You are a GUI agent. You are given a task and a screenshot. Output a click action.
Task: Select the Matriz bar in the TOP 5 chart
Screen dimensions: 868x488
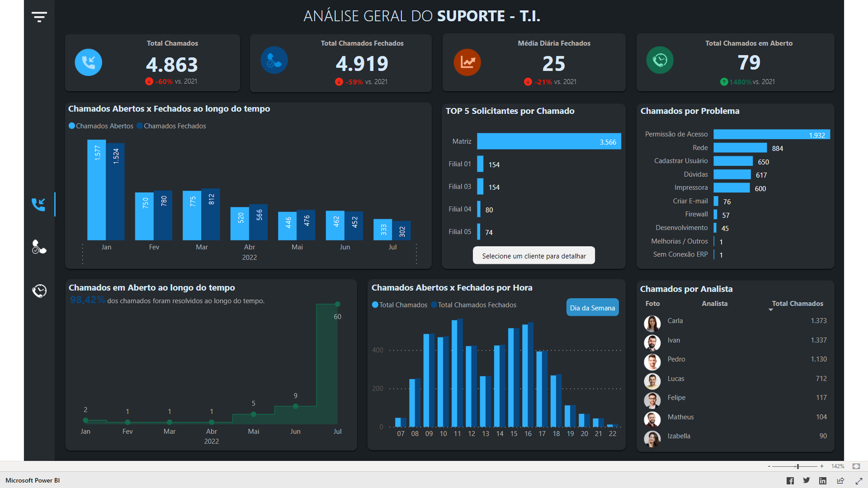[548, 142]
